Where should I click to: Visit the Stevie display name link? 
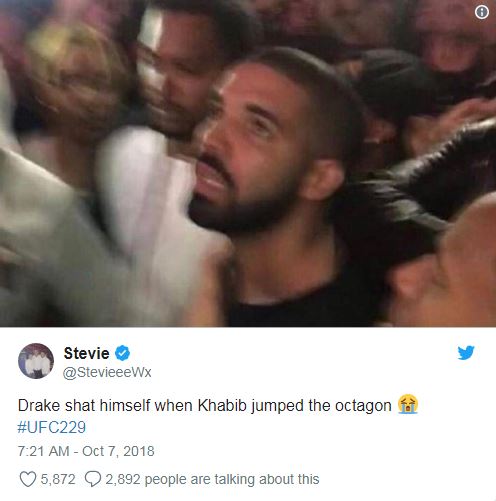86,353
